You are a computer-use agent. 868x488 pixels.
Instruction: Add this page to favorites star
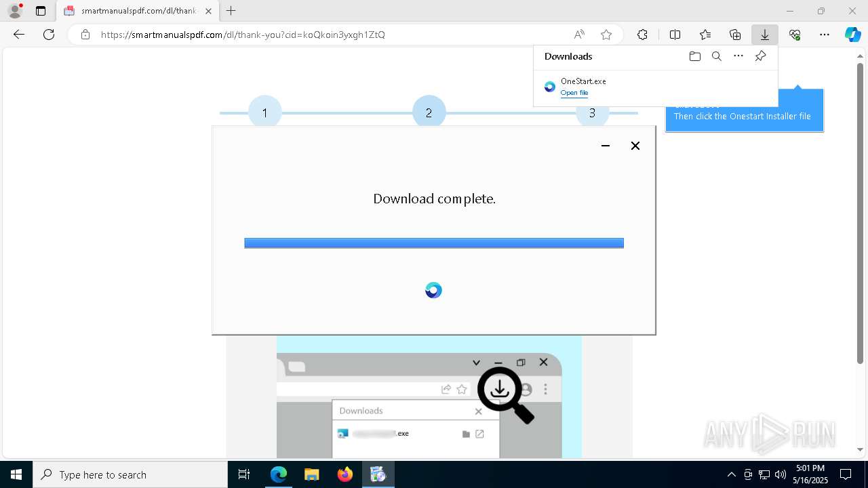(606, 35)
